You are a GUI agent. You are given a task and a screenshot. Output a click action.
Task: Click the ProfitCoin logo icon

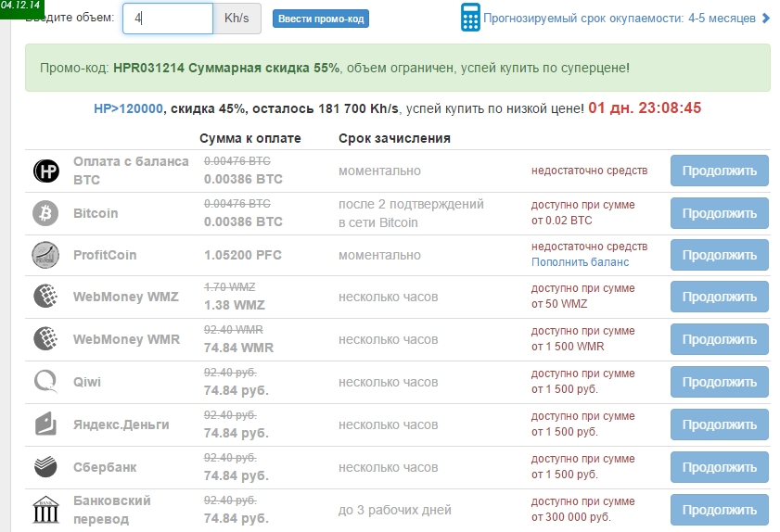click(45, 255)
